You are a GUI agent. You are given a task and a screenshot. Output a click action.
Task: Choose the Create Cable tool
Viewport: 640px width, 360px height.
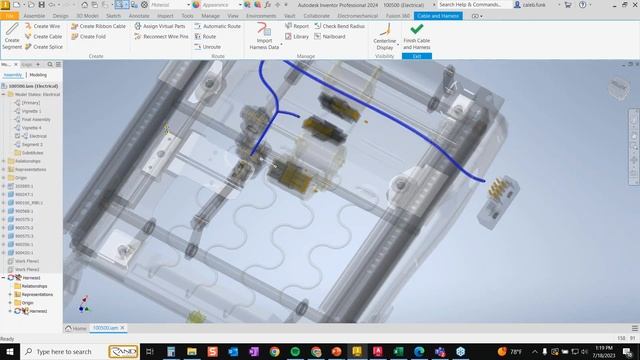pyautogui.click(x=43, y=36)
